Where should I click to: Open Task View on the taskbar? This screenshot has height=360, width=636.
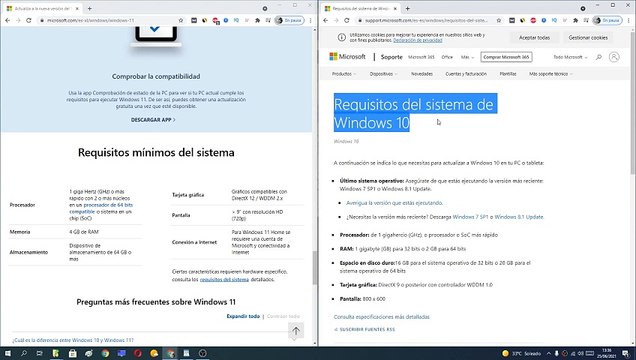[x=39, y=354]
